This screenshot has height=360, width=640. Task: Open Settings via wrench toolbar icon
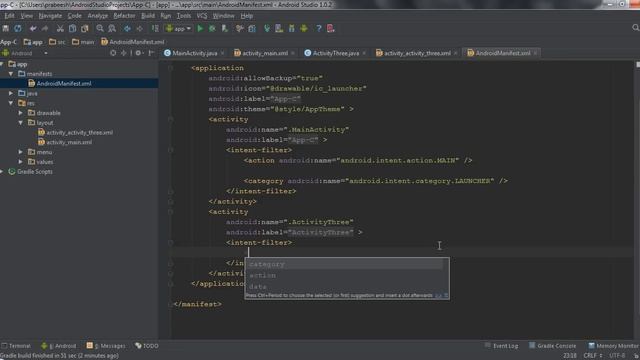click(x=240, y=29)
